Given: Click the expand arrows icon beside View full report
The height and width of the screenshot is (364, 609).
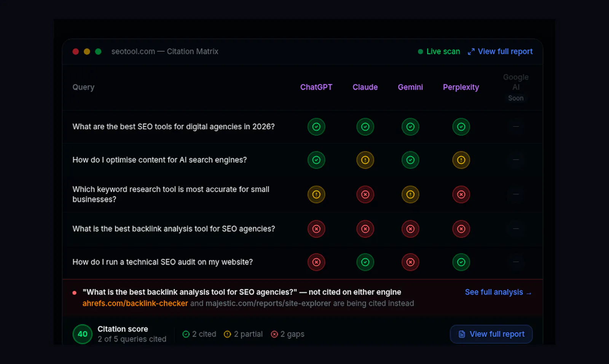Looking at the screenshot, I should point(471,52).
